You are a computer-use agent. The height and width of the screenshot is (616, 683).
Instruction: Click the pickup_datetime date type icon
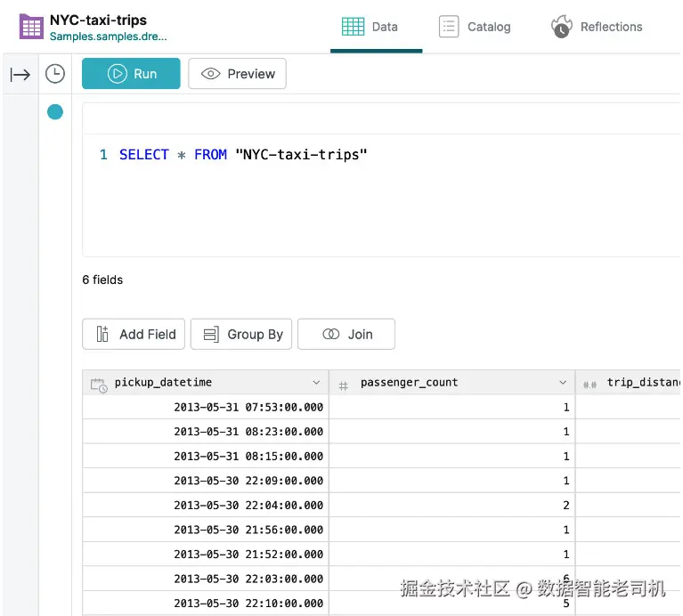tap(99, 385)
